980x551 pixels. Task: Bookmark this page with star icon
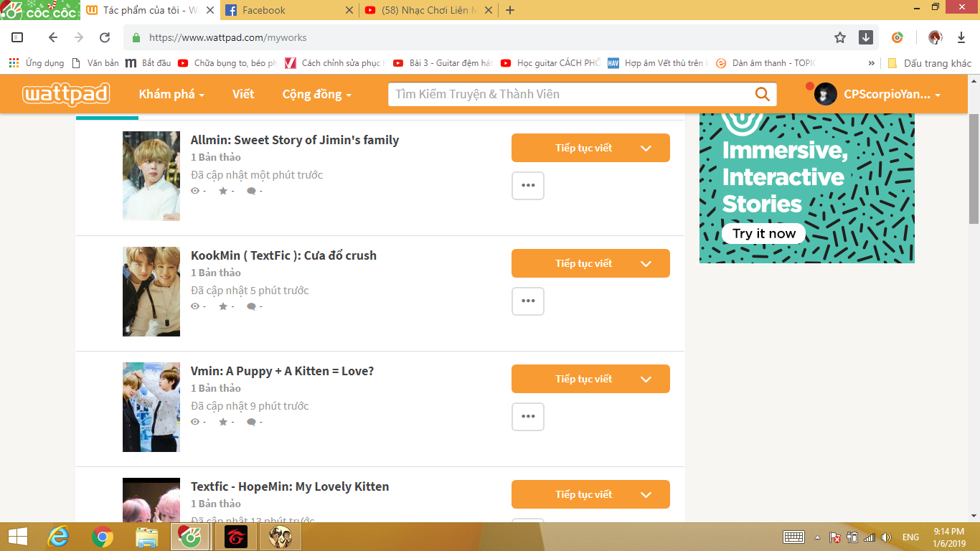(x=840, y=37)
